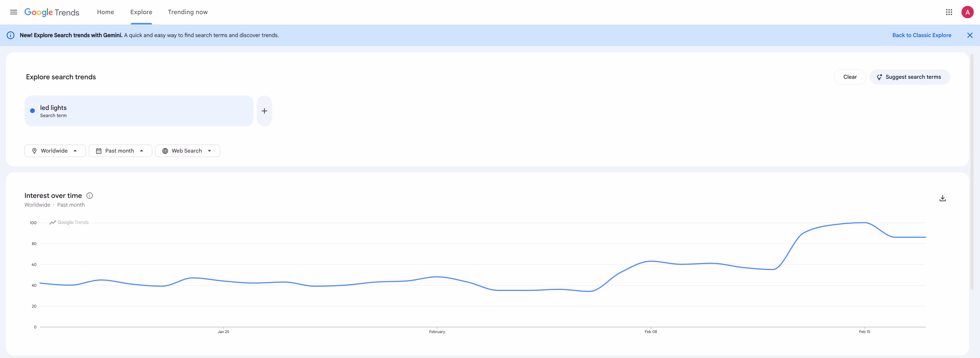Open the Google apps grid
Image resolution: width=980 pixels, height=358 pixels.
949,12
